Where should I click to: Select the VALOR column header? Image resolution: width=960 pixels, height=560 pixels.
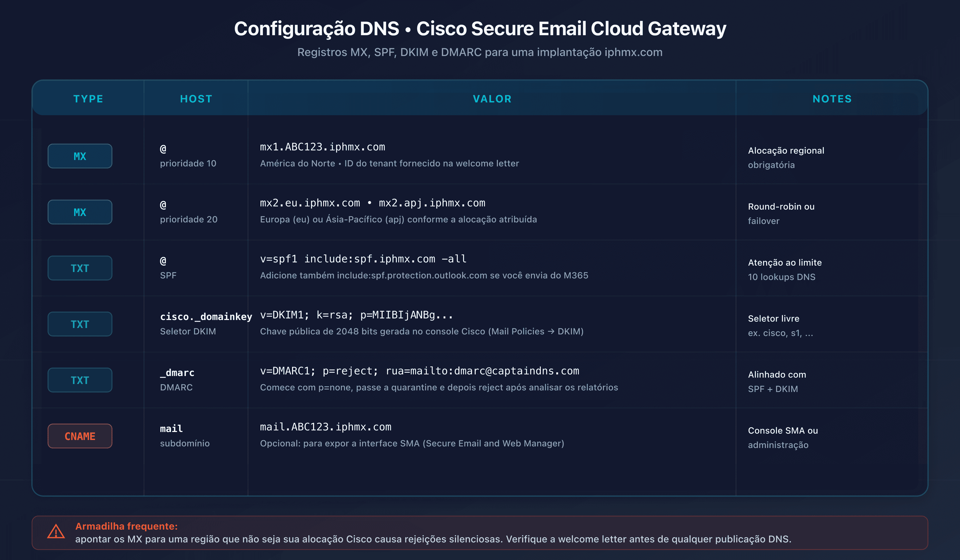(x=492, y=99)
